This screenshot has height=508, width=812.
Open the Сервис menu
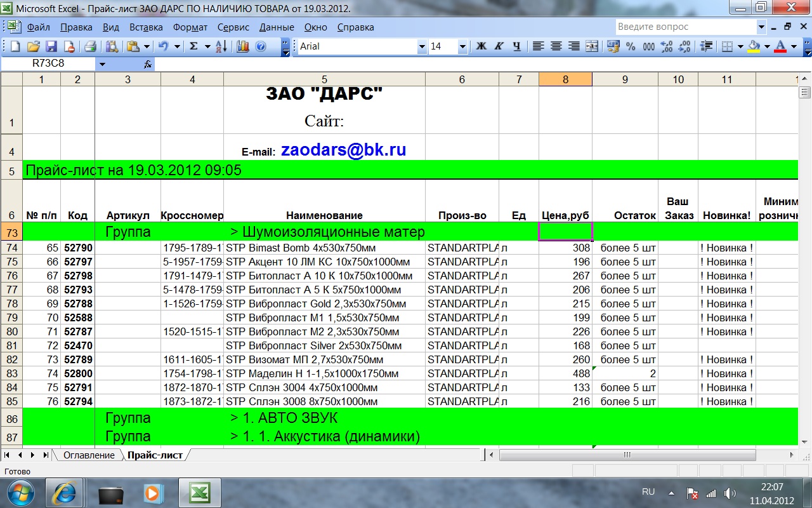tap(233, 27)
